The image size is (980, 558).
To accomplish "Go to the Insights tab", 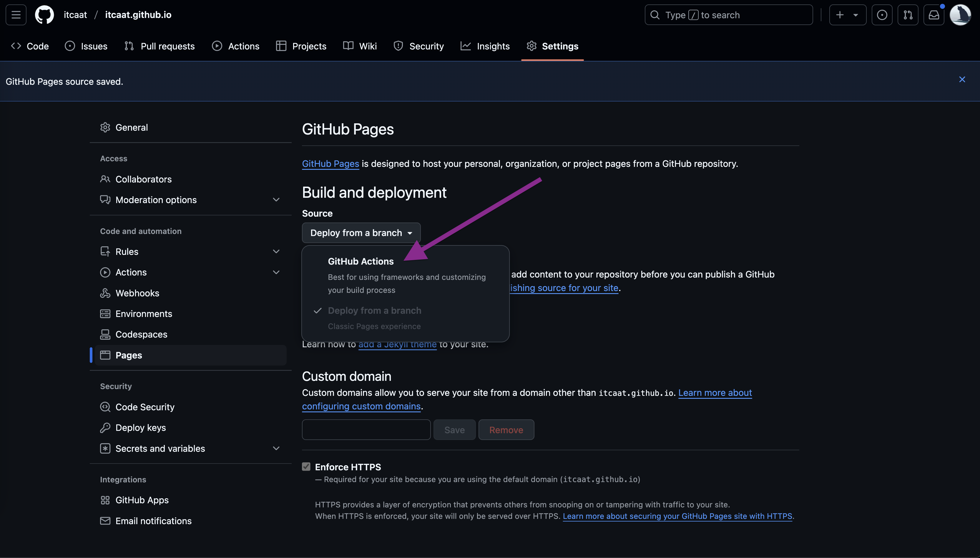I will [x=485, y=46].
